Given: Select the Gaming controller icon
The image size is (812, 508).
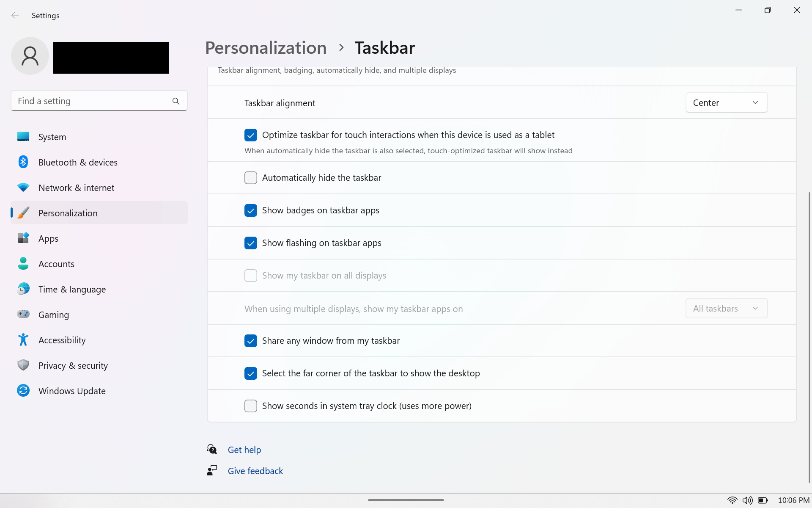Looking at the screenshot, I should [23, 315].
